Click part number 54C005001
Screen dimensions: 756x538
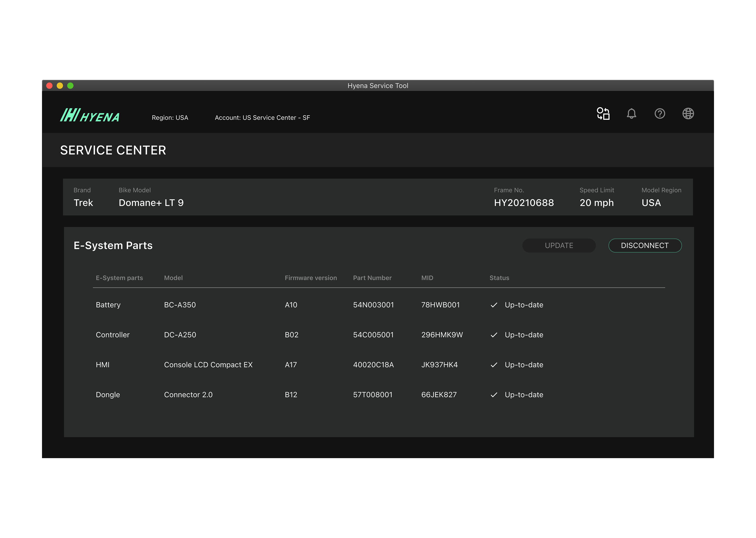[373, 335]
